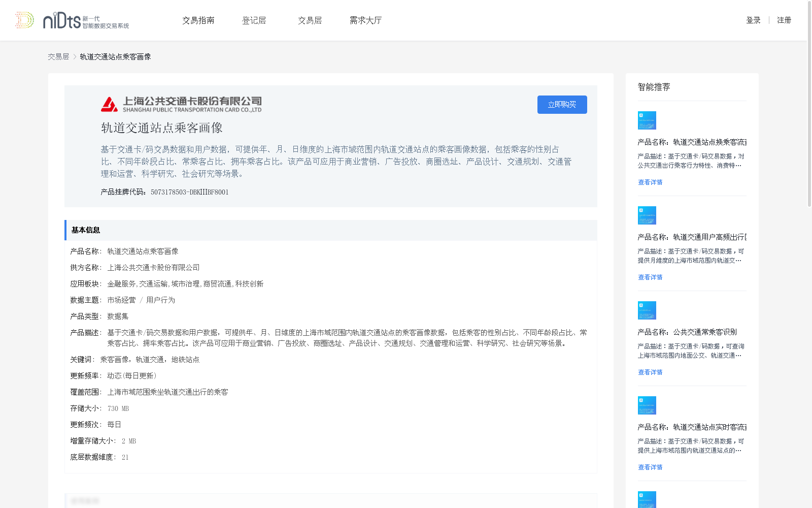Select the 增量存储大小 value 2 MB
812x508 pixels.
coord(129,441)
